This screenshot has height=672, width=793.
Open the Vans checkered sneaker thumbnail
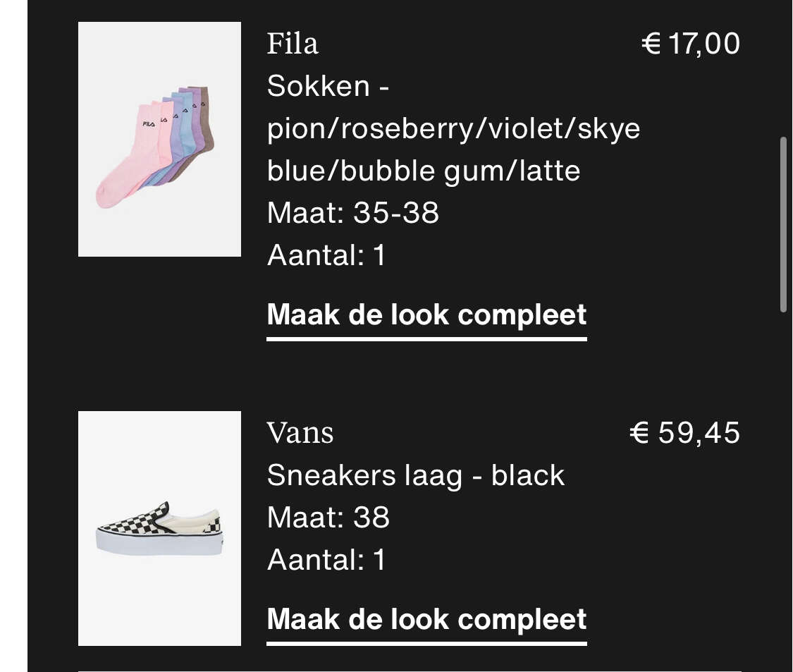(159, 528)
